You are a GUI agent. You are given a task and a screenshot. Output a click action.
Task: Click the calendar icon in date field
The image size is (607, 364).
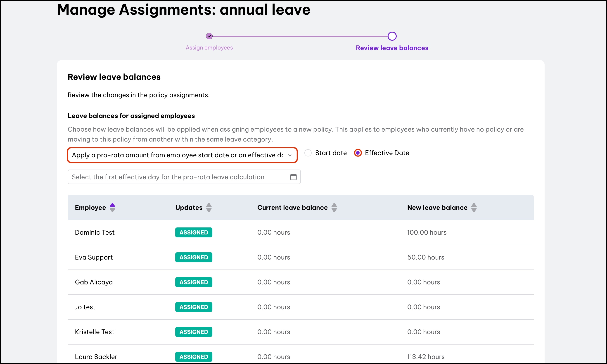coord(293,177)
